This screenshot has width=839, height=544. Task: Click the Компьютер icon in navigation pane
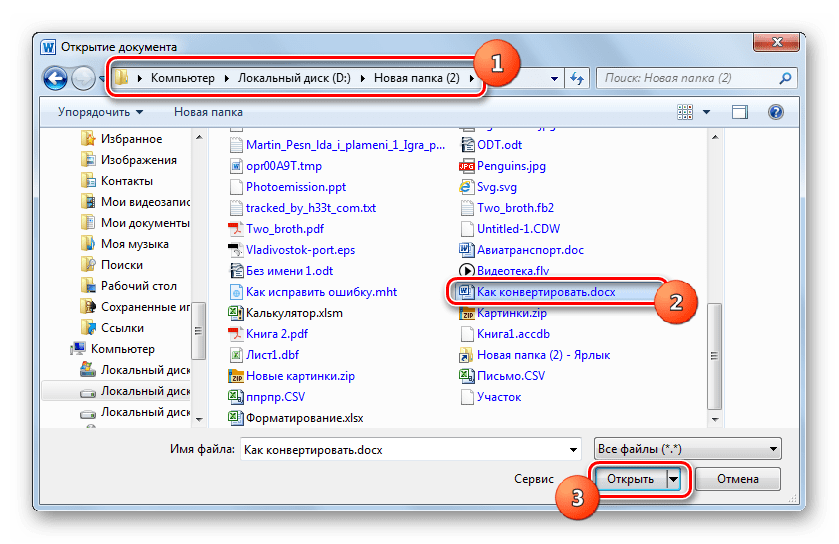coord(78,349)
